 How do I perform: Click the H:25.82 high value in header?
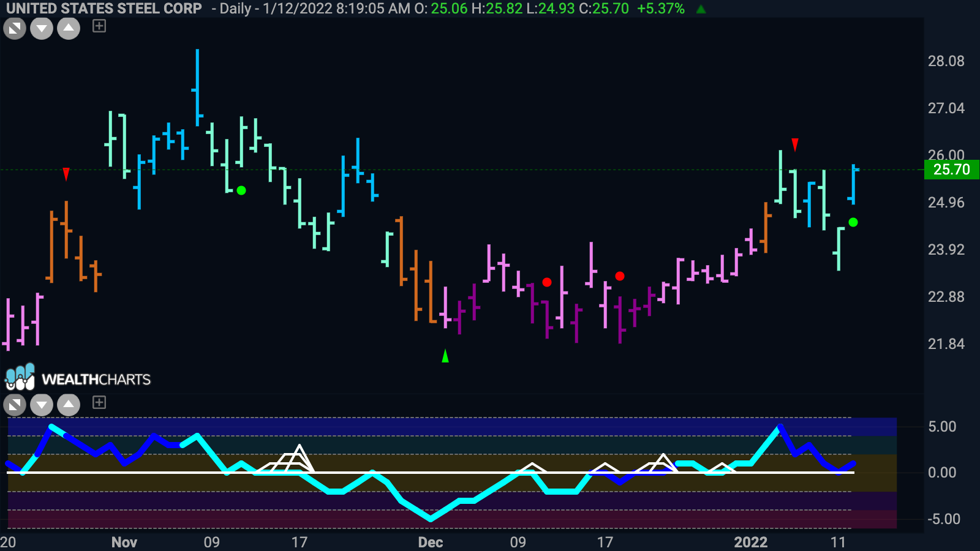pos(497,9)
